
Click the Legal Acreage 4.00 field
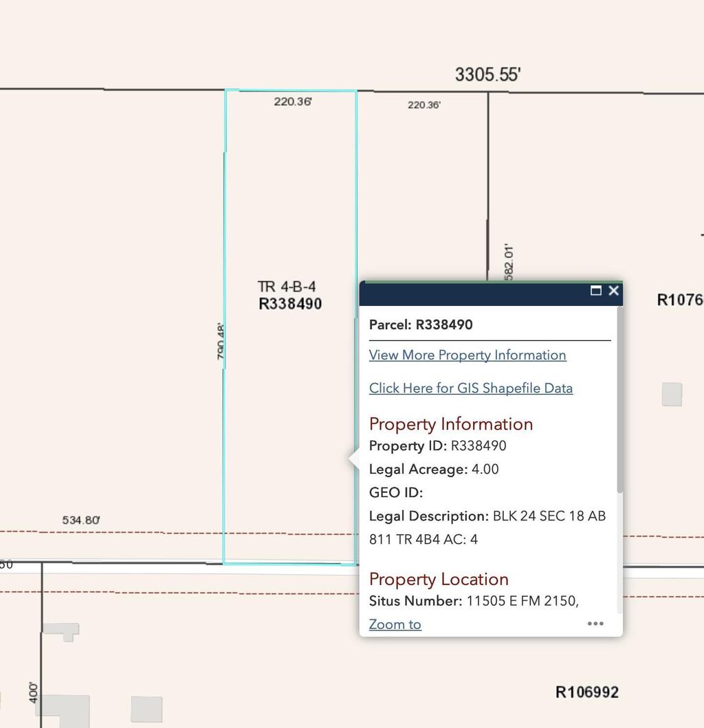coord(434,469)
